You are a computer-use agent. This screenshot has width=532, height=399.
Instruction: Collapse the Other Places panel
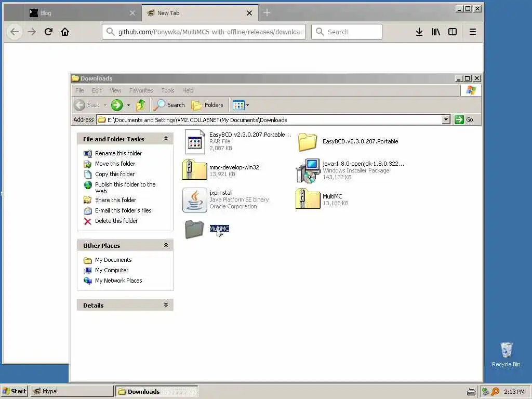tap(166, 245)
